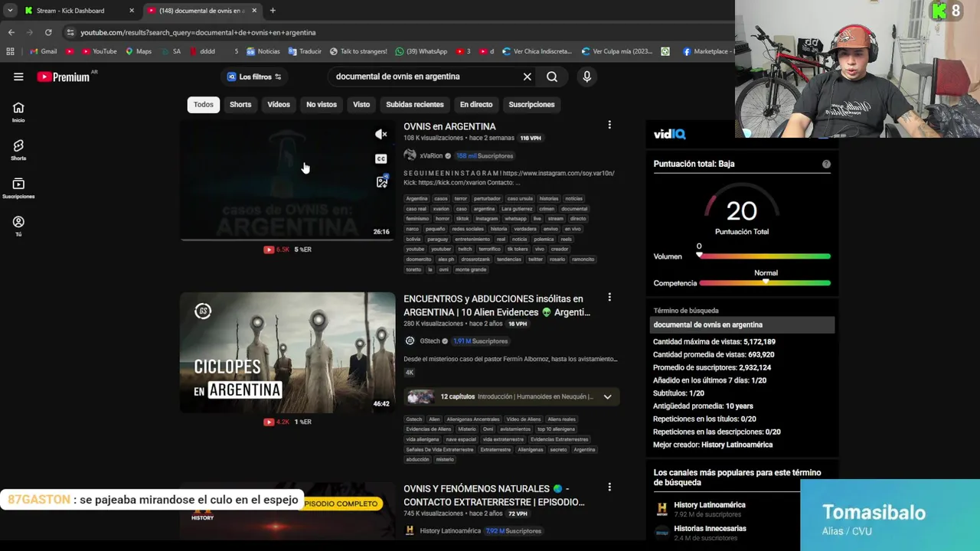Open the Traducir bookmark
Screen dimensions: 980x551
coord(305,51)
